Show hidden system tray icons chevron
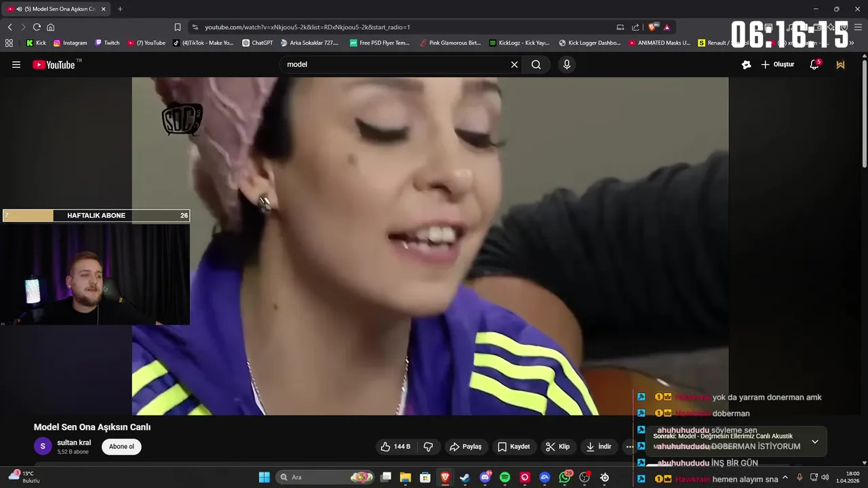Viewport: 868px width, 488px height. (x=785, y=477)
